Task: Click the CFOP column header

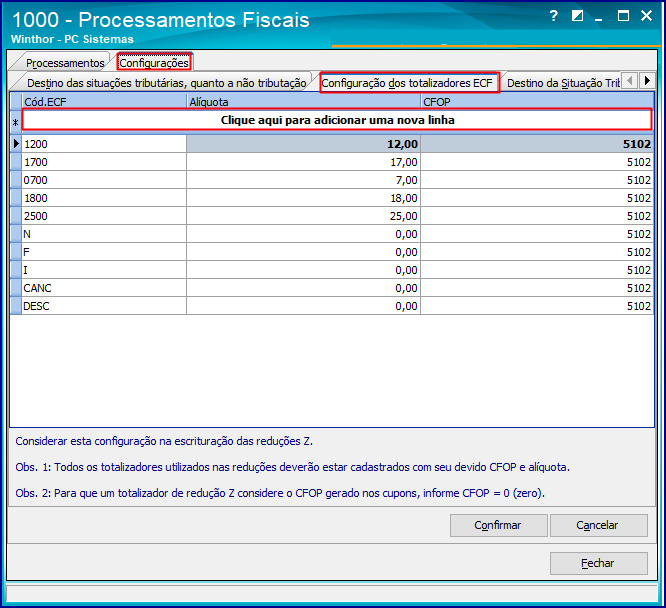Action: [537, 102]
